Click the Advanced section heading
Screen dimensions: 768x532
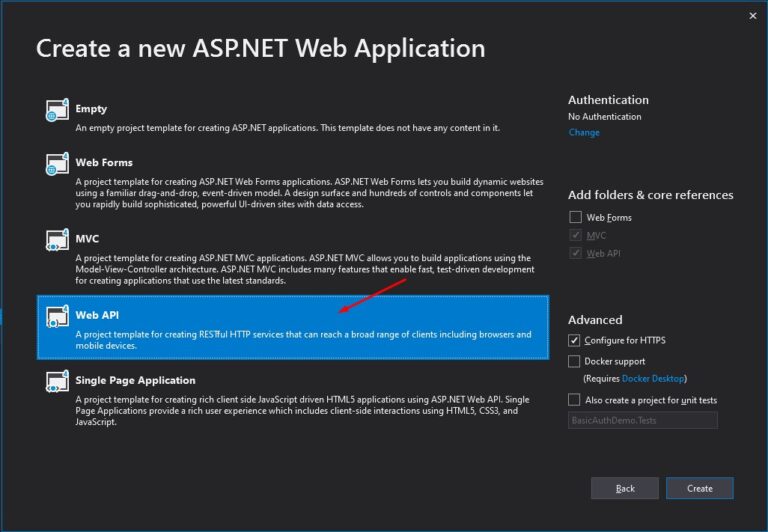click(x=595, y=320)
